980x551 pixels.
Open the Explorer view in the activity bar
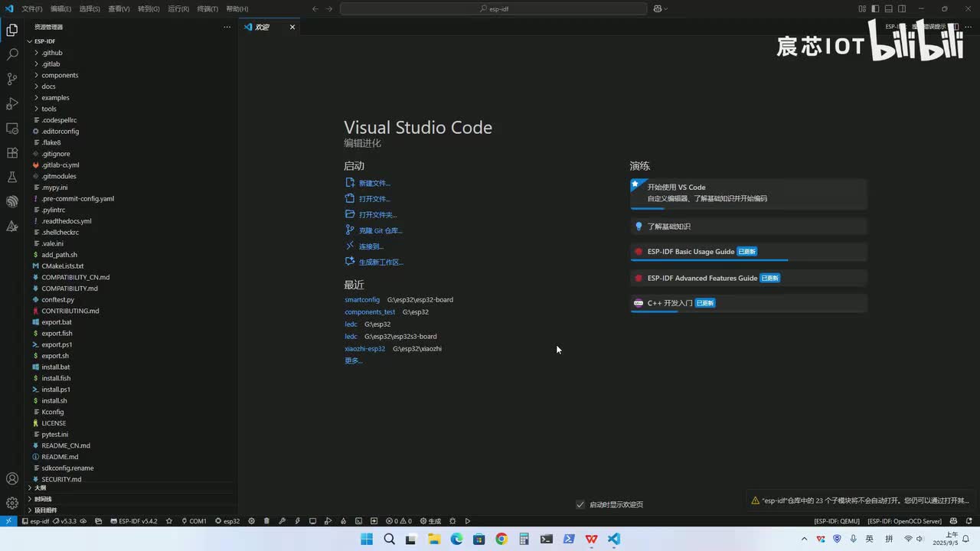tap(12, 31)
